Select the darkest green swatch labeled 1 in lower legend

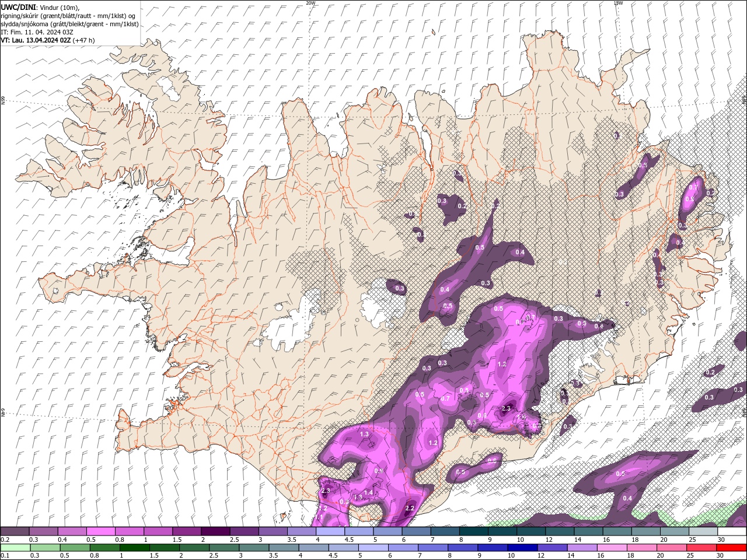click(x=134, y=548)
